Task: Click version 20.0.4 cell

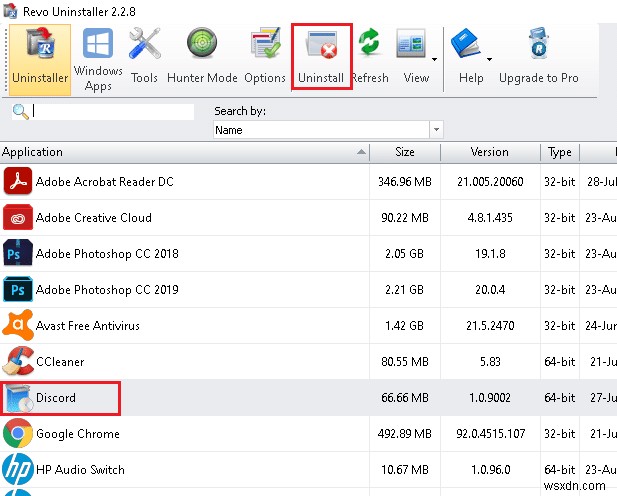Action: [490, 290]
